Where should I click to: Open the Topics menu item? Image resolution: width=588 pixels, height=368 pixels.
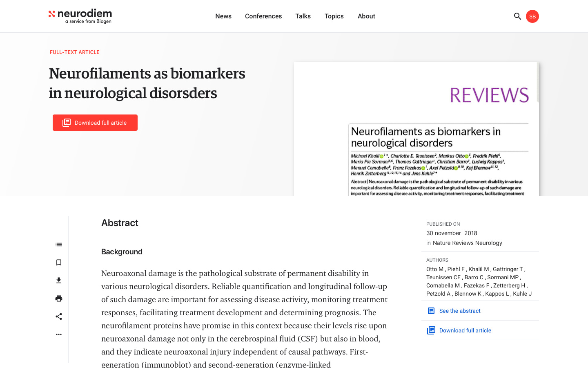[334, 16]
